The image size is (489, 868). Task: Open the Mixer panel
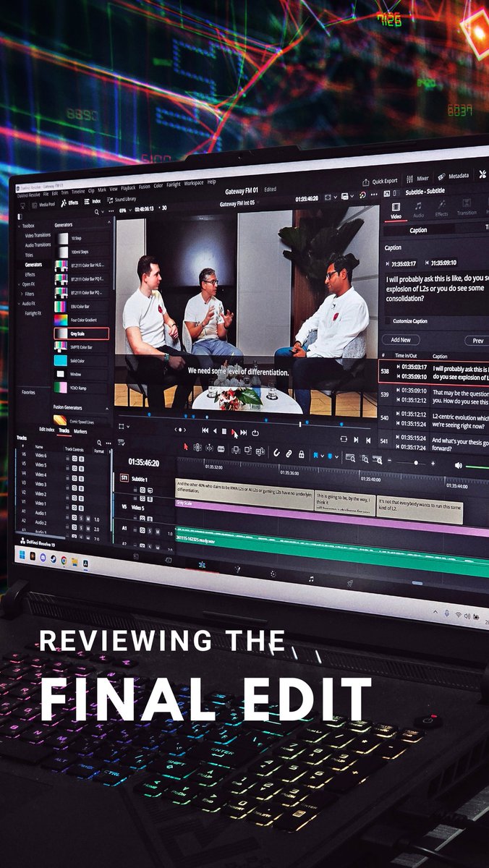pos(417,178)
